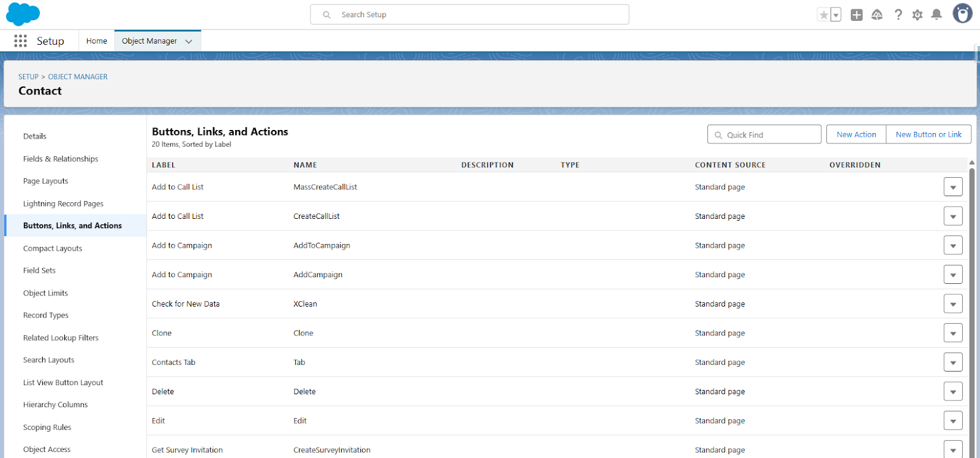Open the Setup gear icon
This screenshot has width=980, height=458.
917,15
